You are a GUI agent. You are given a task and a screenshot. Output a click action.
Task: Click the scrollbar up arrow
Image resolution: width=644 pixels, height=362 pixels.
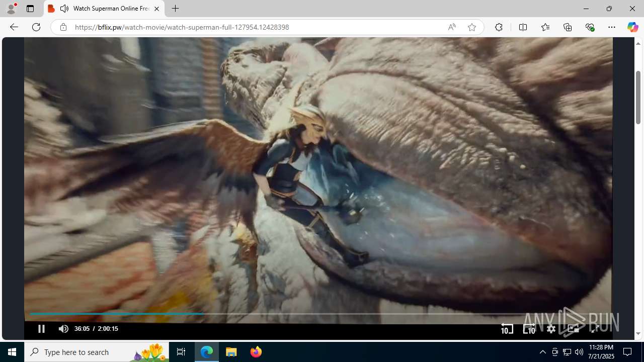(x=638, y=44)
